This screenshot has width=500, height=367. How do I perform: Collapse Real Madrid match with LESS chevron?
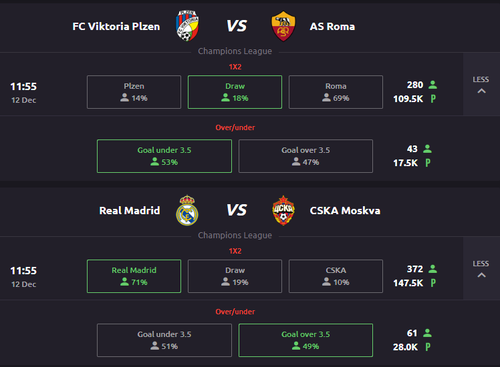pos(481,269)
